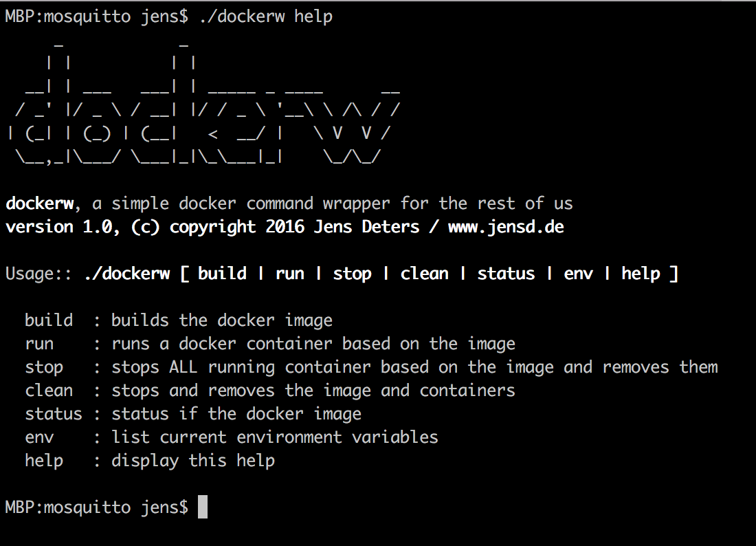This screenshot has width=756, height=546.
Task: Select the run command keyword in Usage line
Action: click(x=289, y=274)
